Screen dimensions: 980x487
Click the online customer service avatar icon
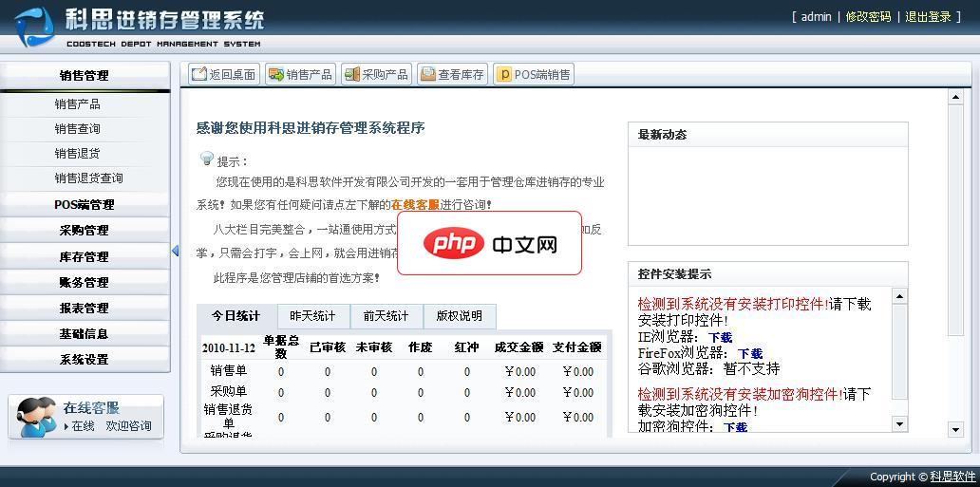(x=36, y=416)
